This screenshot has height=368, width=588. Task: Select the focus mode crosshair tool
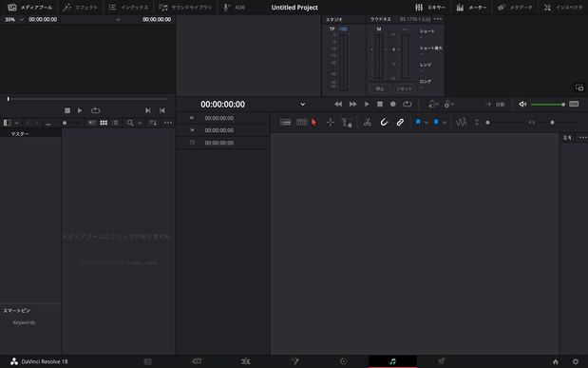(330, 123)
